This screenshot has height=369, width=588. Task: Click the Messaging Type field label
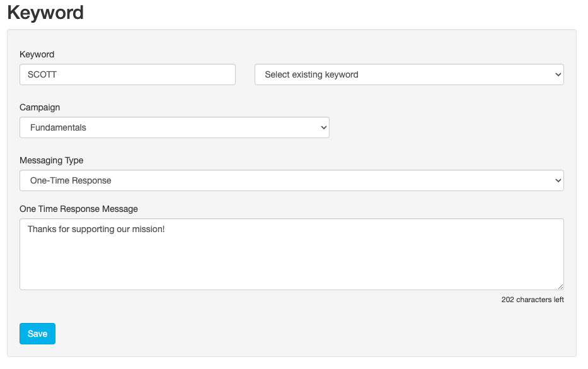tap(51, 160)
